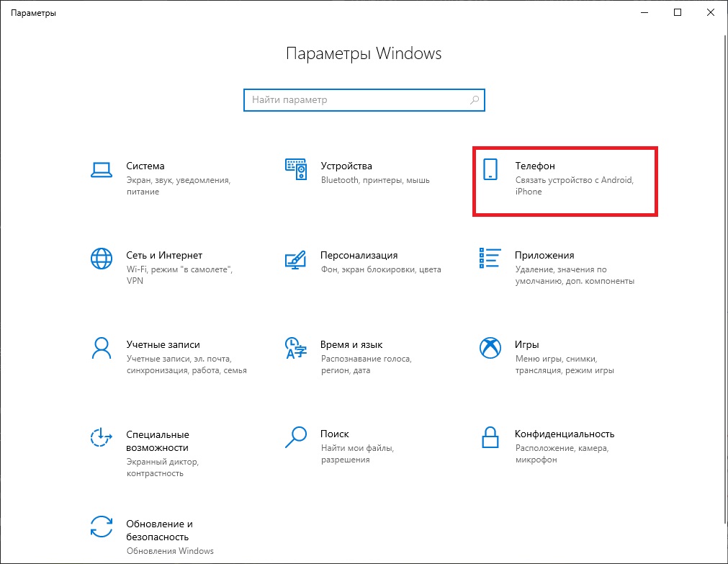Open the Поиск heading

[x=335, y=434]
